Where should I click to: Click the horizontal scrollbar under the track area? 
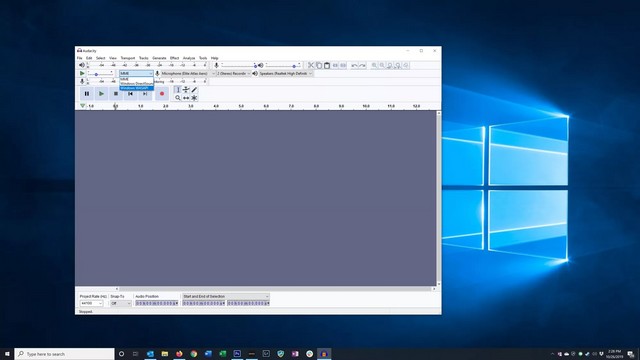pos(275,289)
